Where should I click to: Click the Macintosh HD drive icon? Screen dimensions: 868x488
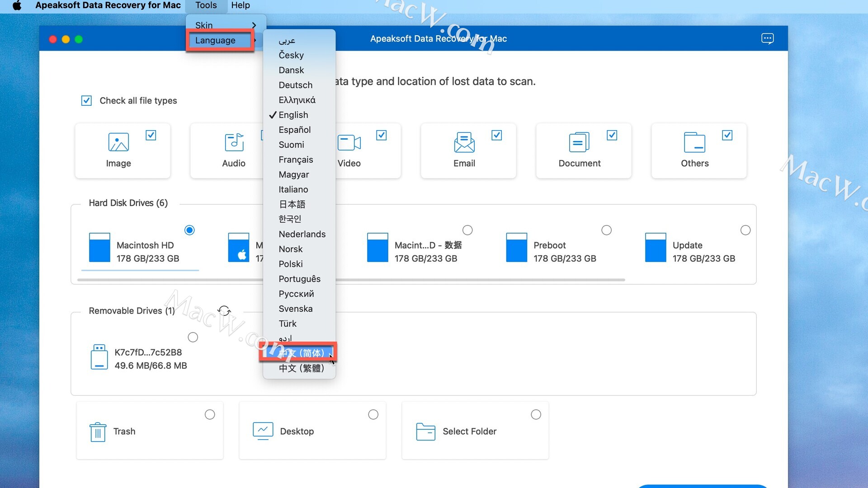(99, 248)
